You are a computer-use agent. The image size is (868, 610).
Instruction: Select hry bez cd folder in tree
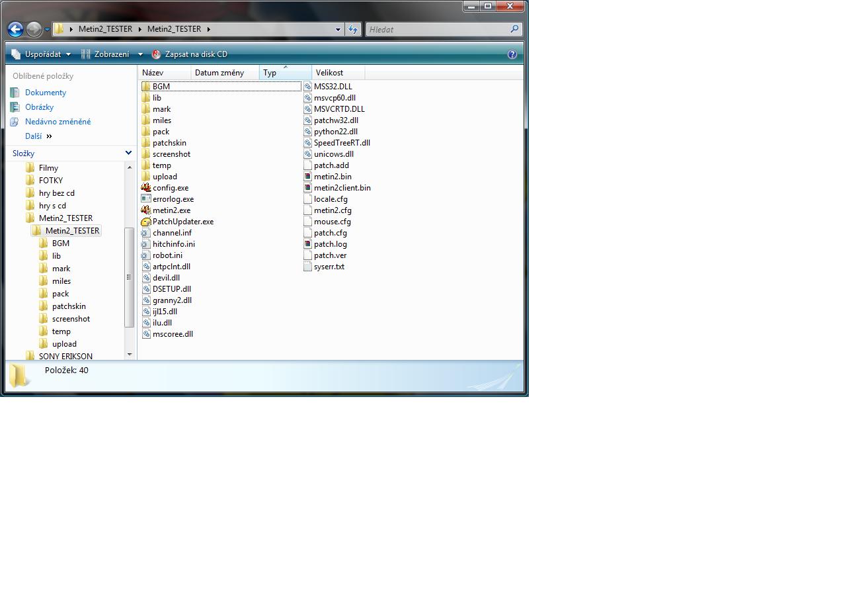tap(56, 193)
